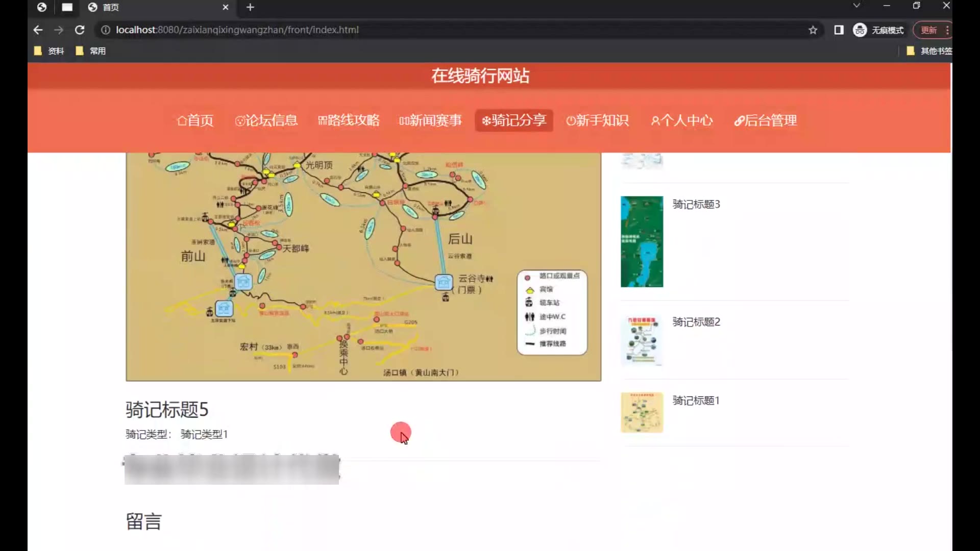The width and height of the screenshot is (980, 551).
Task: Click the 骑记标题2 thumbnail image
Action: pyautogui.click(x=642, y=340)
